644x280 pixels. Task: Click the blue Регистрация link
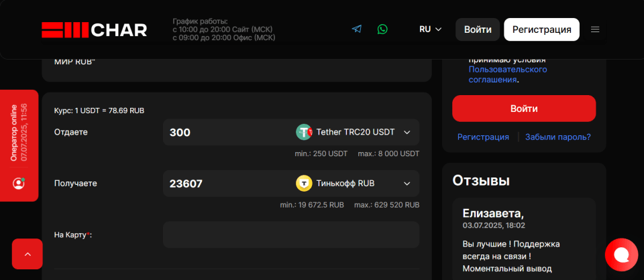484,137
